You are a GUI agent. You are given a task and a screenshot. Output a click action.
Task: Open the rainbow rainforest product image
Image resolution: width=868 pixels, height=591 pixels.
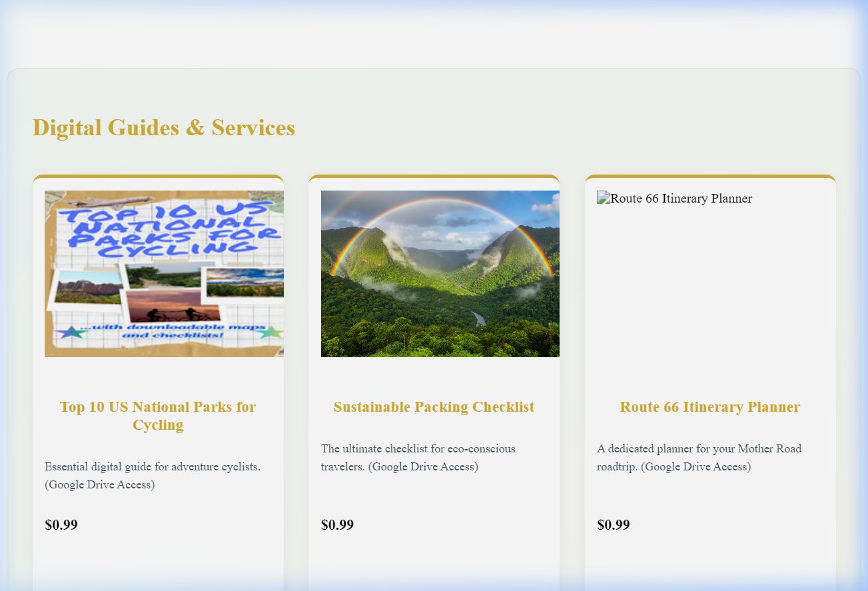(440, 274)
